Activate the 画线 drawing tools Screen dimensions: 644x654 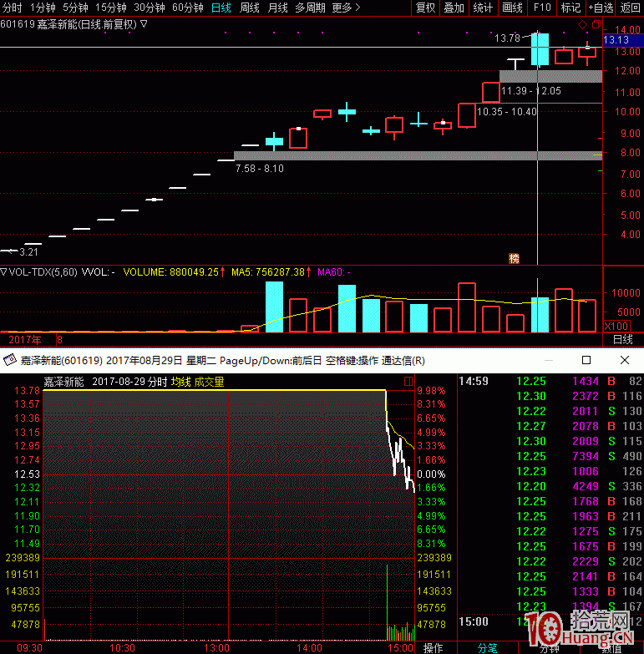coord(513,8)
